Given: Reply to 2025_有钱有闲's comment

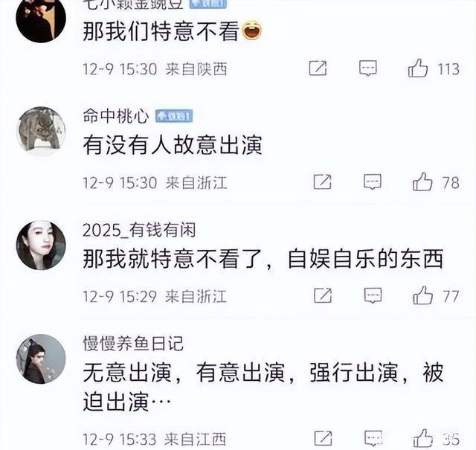Looking at the screenshot, I should pyautogui.click(x=373, y=295).
